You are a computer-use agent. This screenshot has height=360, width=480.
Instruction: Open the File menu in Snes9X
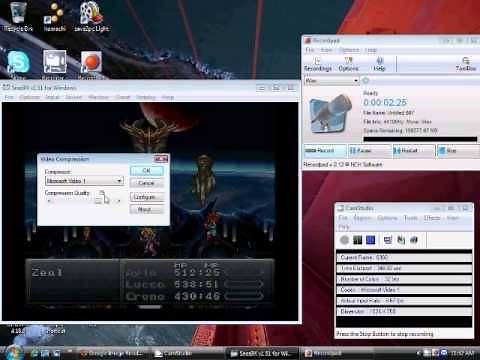click(9, 97)
